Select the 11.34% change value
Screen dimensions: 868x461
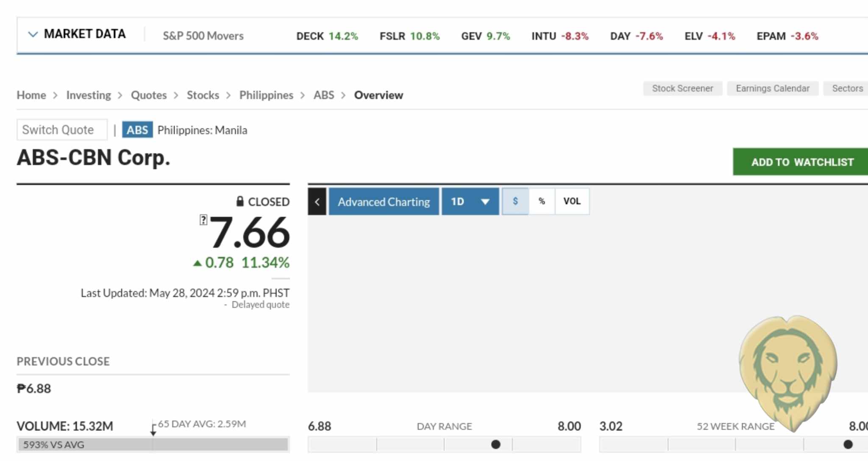pyautogui.click(x=265, y=263)
